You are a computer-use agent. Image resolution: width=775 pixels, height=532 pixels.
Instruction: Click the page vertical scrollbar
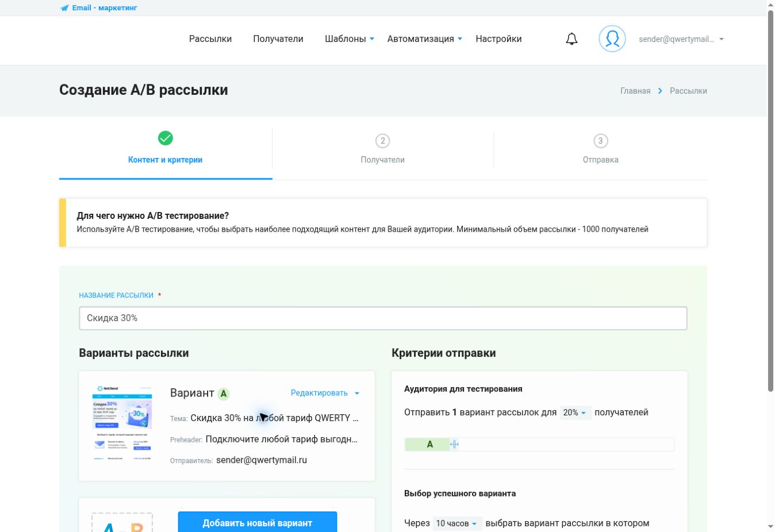(770, 201)
